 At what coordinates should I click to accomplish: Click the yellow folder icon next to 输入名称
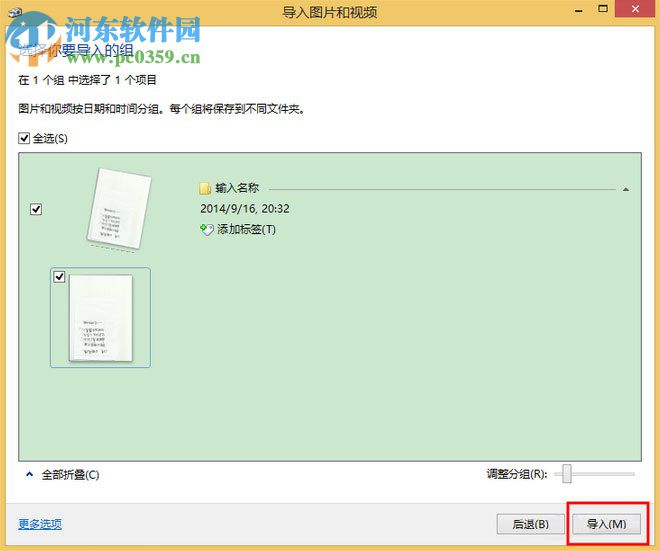[205, 188]
